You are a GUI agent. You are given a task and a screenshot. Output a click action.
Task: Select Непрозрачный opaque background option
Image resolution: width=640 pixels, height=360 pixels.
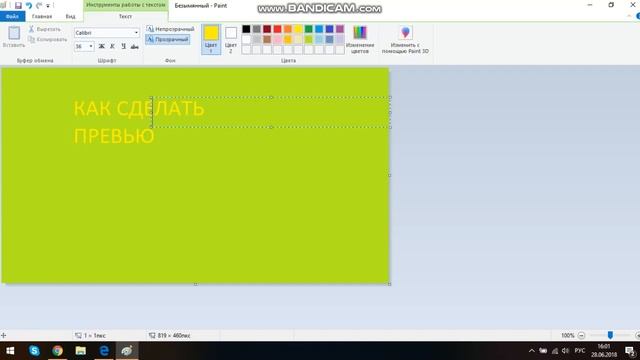coord(170,29)
